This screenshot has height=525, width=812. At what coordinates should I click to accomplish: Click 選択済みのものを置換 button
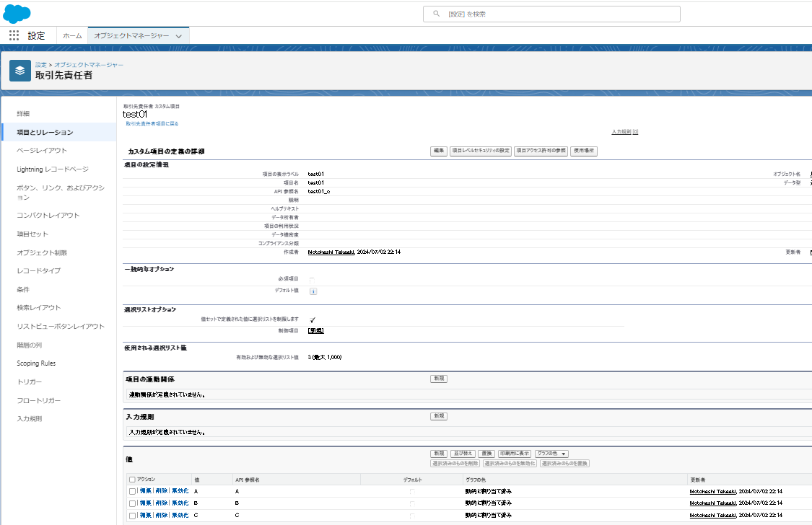564,464
